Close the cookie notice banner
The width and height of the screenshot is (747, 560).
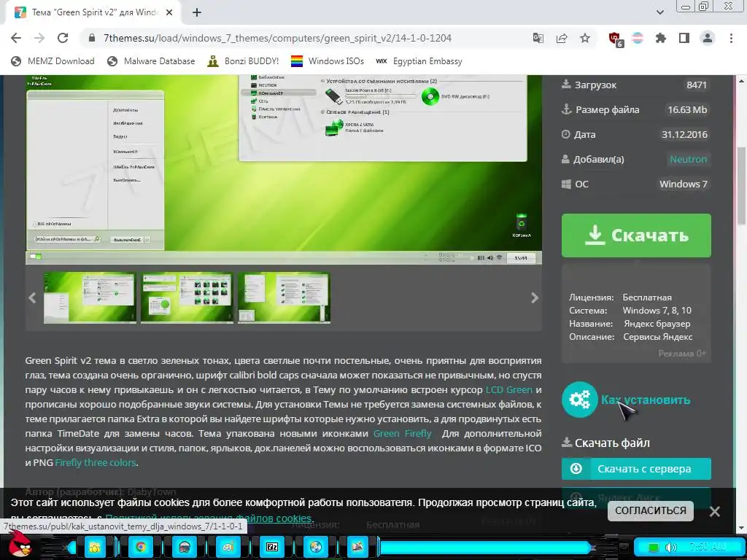(715, 511)
